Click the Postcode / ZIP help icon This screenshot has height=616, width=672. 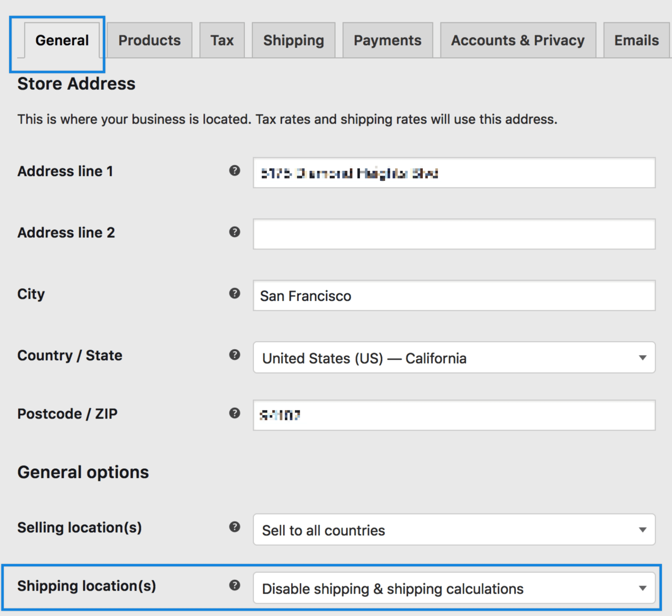click(x=234, y=414)
